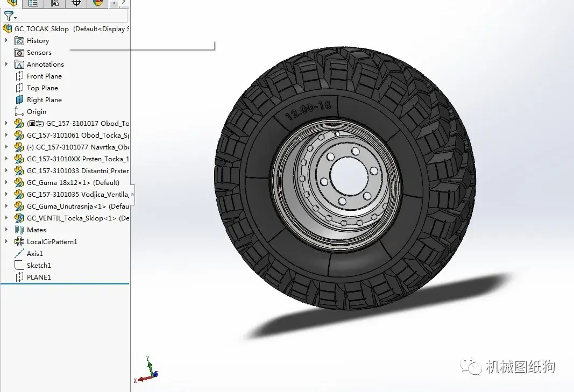This screenshot has width=574, height=392.
Task: Click the GC_157-3101077 Navrtka component icon
Action: pyautogui.click(x=19, y=147)
